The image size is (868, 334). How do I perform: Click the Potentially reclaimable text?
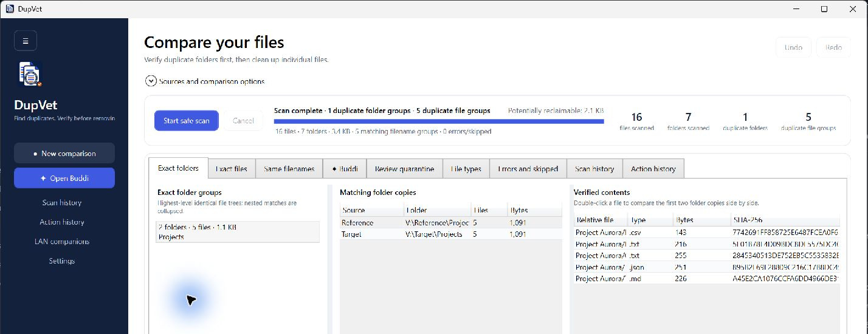coord(556,111)
